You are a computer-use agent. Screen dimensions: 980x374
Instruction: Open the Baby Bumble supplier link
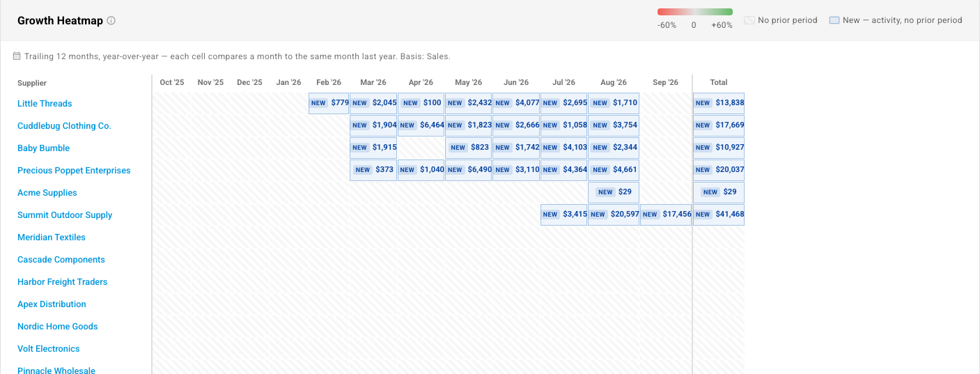tap(43, 148)
